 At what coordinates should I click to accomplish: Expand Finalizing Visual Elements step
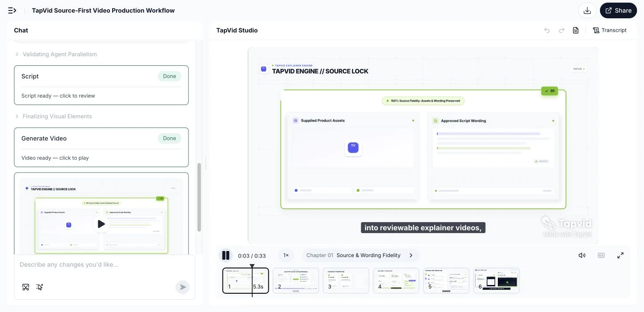(x=53, y=116)
